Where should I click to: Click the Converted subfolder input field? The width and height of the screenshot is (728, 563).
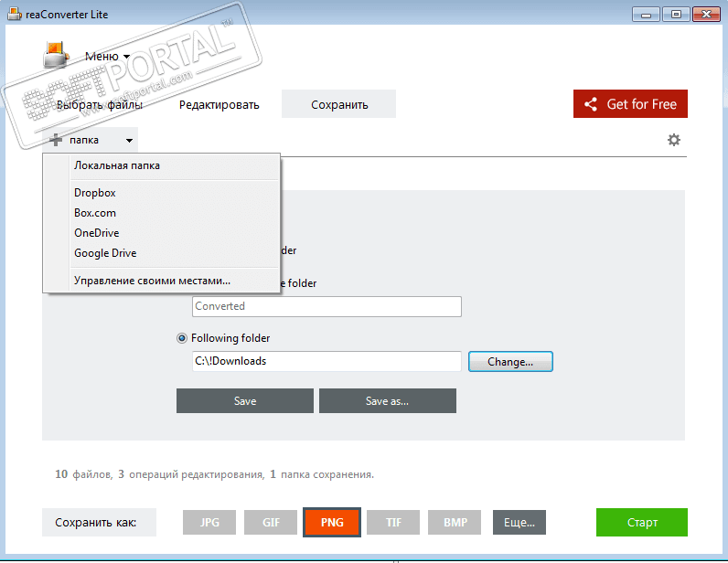coord(327,307)
